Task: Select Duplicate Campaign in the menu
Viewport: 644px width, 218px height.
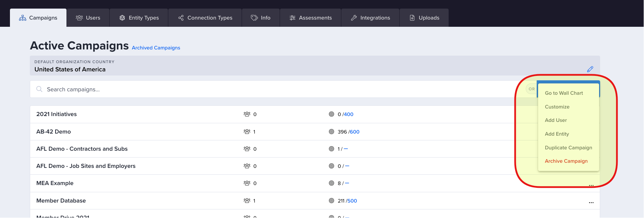Action: tap(568, 148)
